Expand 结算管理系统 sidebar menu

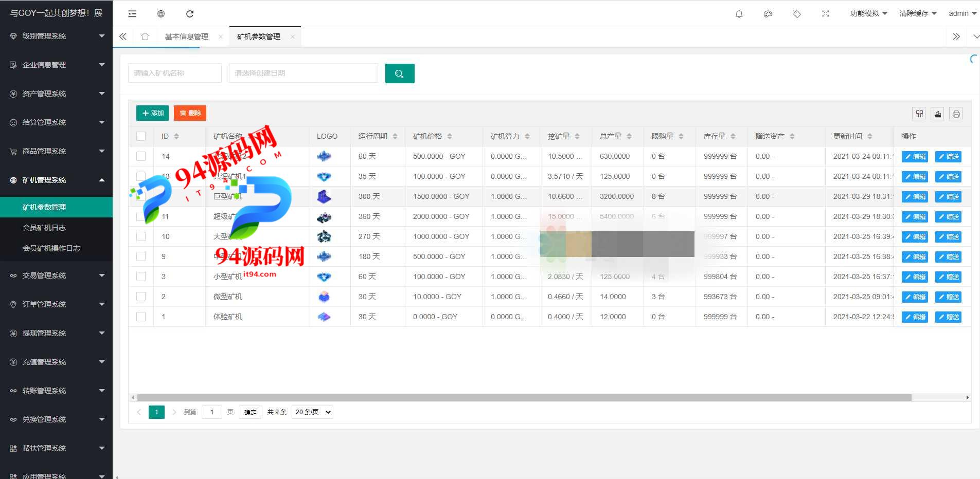[x=56, y=122]
